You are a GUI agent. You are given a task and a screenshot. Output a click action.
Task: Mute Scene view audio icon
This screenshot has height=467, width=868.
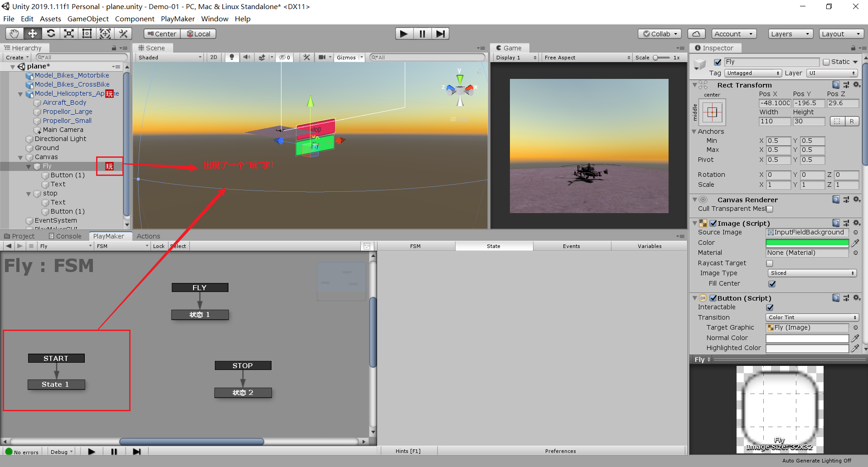pos(247,57)
